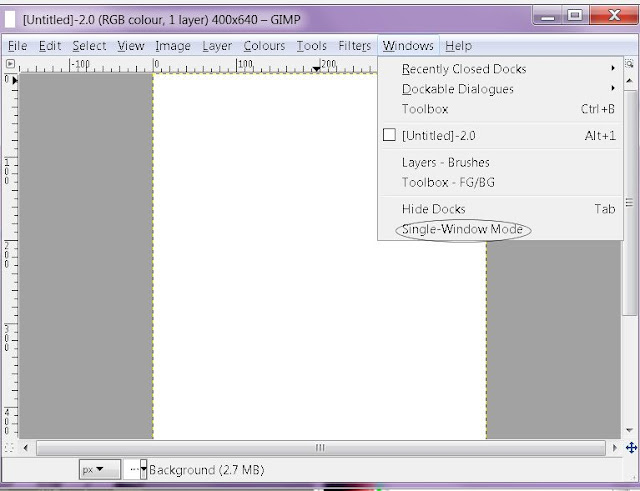Open the Tools menu

[311, 46]
